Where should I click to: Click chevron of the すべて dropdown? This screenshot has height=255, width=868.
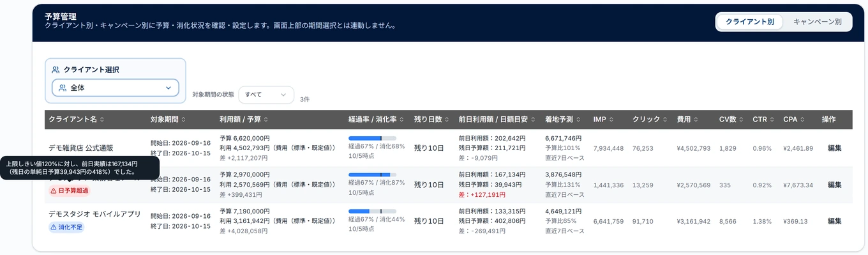coord(283,95)
